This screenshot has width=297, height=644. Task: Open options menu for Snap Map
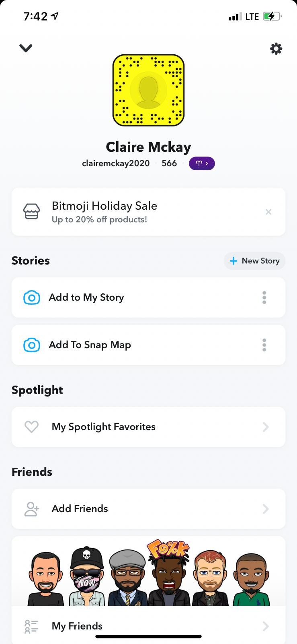(x=264, y=345)
